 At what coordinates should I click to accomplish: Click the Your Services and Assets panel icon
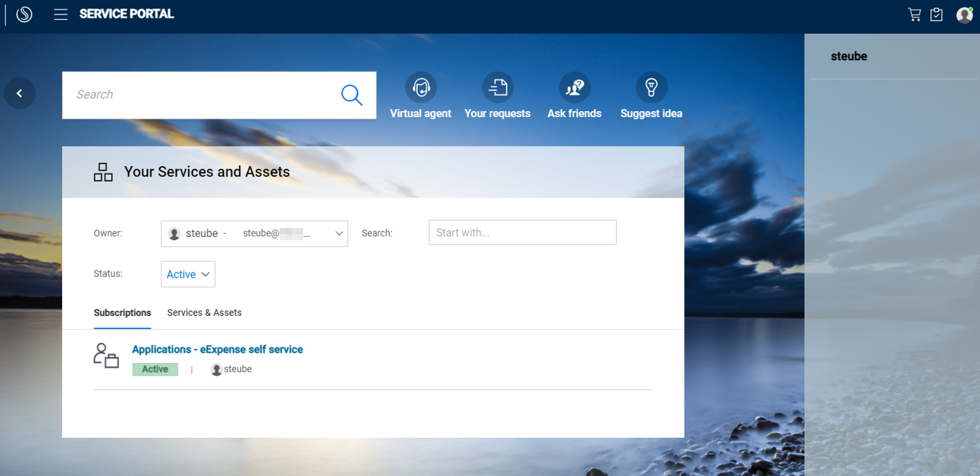[x=103, y=172]
